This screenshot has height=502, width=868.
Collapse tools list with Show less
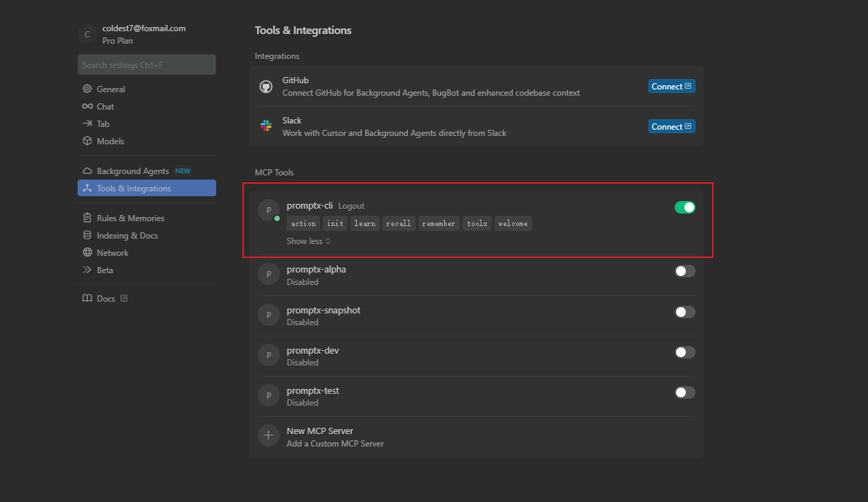[308, 241]
